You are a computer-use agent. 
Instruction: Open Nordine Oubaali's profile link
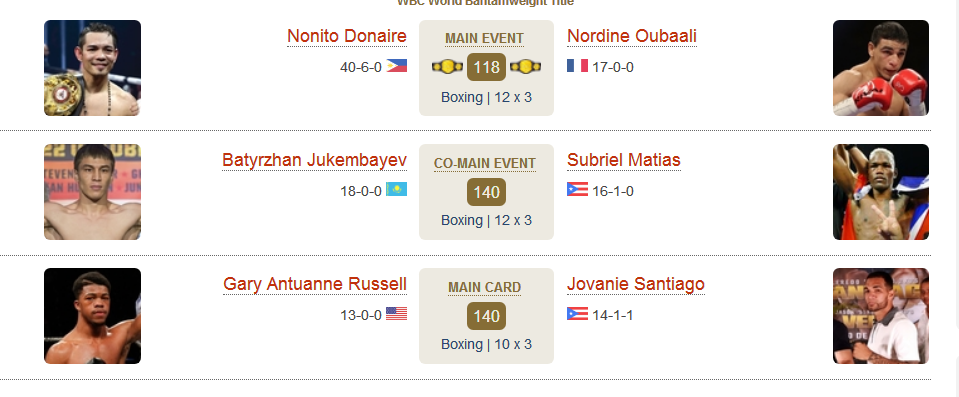tap(632, 36)
